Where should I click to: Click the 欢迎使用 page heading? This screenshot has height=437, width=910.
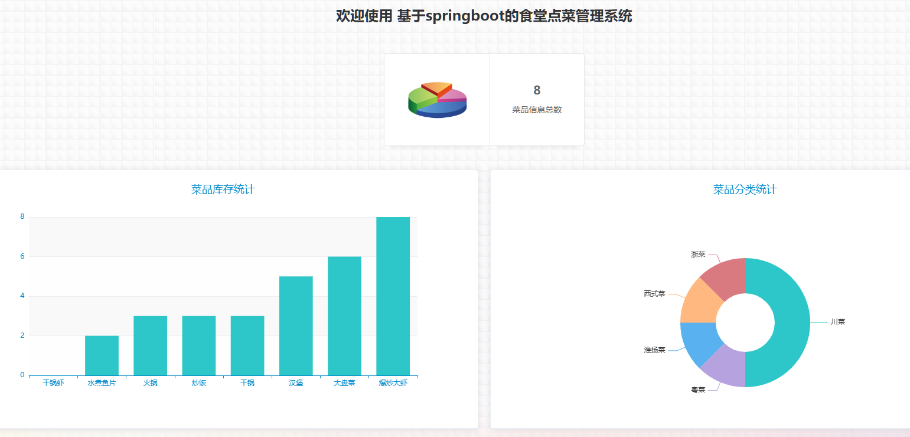[484, 16]
